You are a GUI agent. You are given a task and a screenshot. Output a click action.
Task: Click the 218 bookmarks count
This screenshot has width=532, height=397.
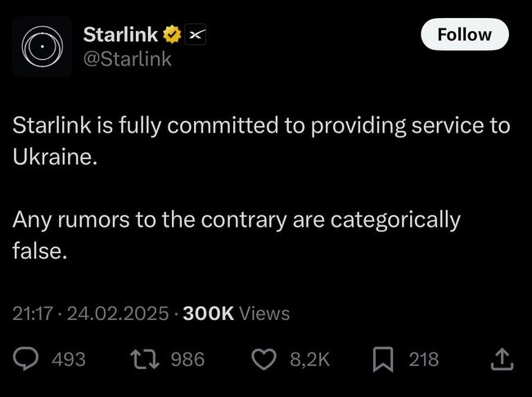423,359
